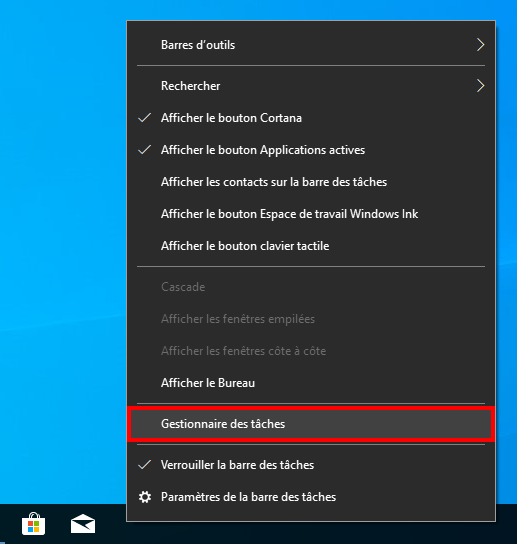Screen dimensions: 517x544
Task: Expand the Barres d'outils submenu arrow
Action: (x=480, y=45)
